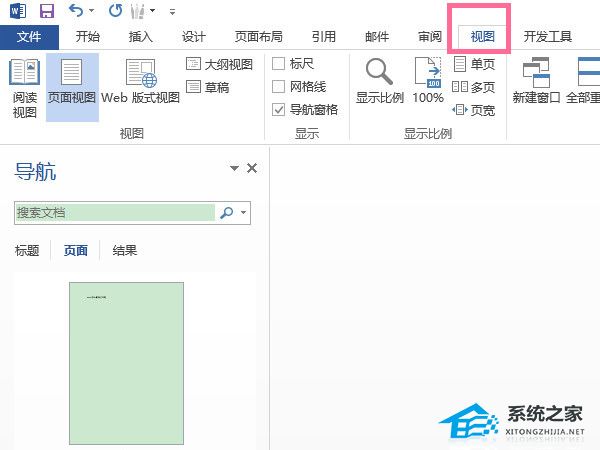This screenshot has height=450, width=600.
Task: Repeat action with the redo icon
Action: pyautogui.click(x=115, y=11)
